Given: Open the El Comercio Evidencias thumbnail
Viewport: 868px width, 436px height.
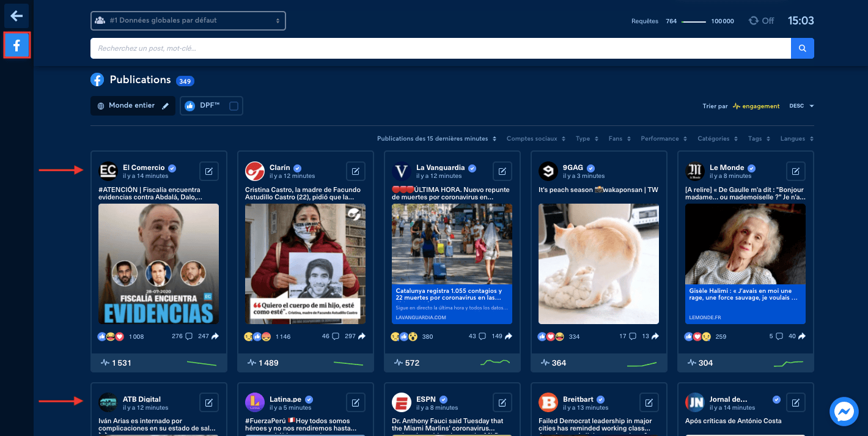Looking at the screenshot, I should coord(158,264).
